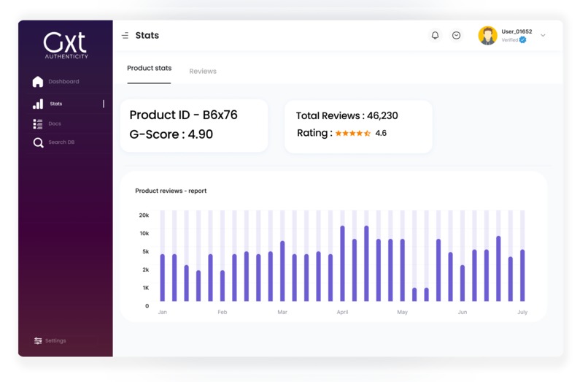The height and width of the screenshot is (382, 588).
Task: Click the 4.6 rating value
Action: [x=381, y=133]
